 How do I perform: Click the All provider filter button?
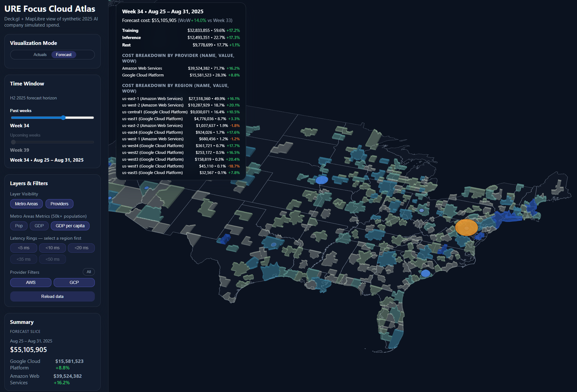(x=89, y=272)
